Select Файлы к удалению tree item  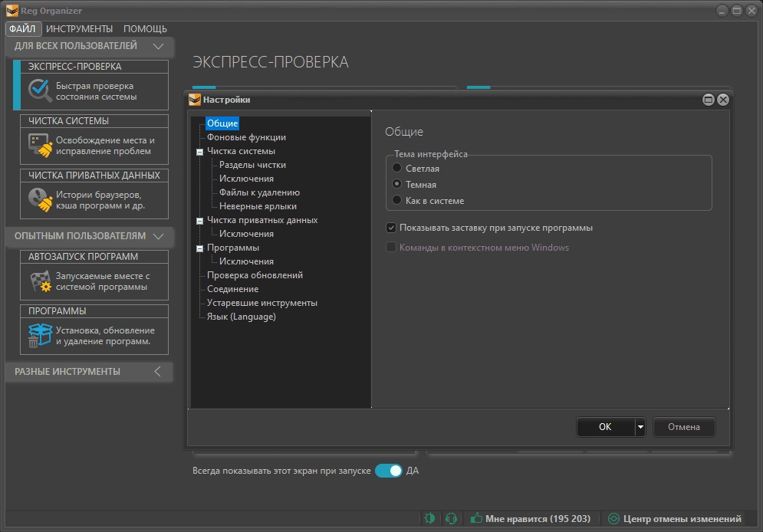[259, 192]
